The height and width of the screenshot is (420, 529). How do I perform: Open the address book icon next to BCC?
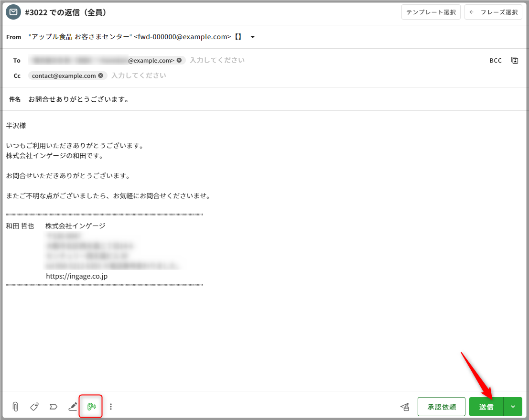point(515,60)
